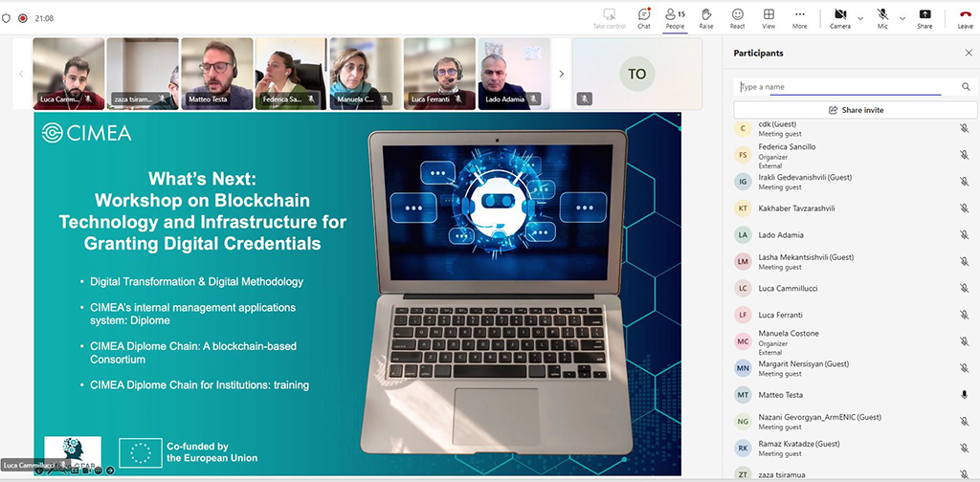Leave the meeting
The height and width of the screenshot is (482, 980).
[965, 17]
